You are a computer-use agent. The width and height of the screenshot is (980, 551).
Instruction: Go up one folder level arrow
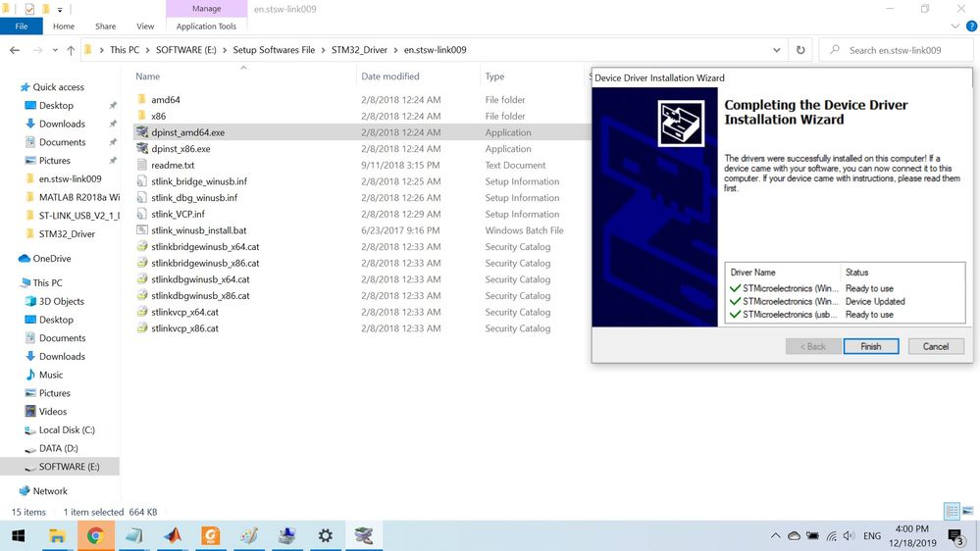71,50
